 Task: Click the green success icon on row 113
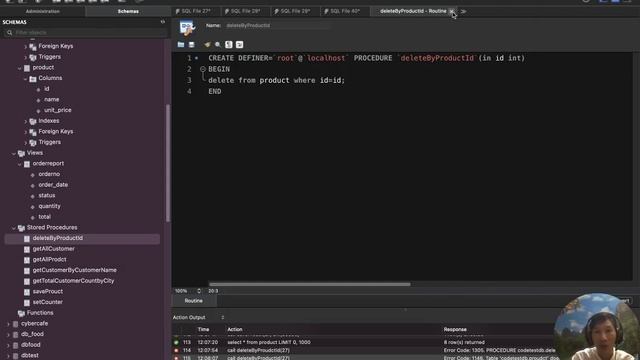pyautogui.click(x=176, y=342)
